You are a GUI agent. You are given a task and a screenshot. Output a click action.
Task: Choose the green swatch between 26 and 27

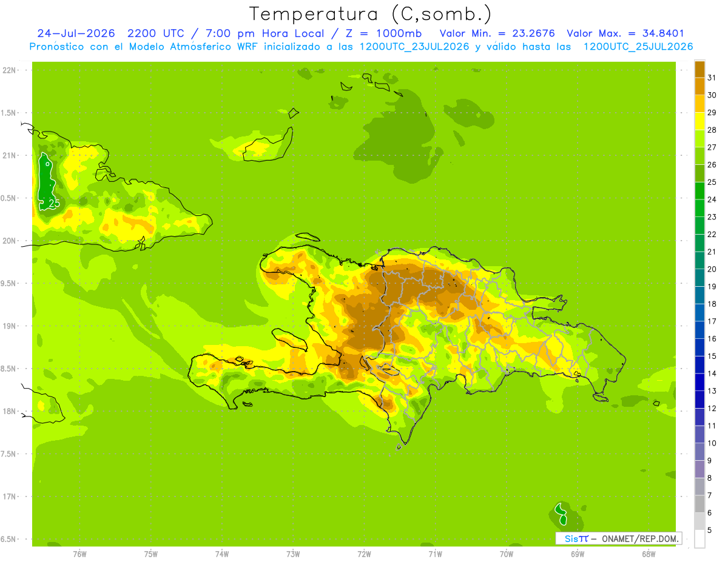pyautogui.click(x=699, y=156)
